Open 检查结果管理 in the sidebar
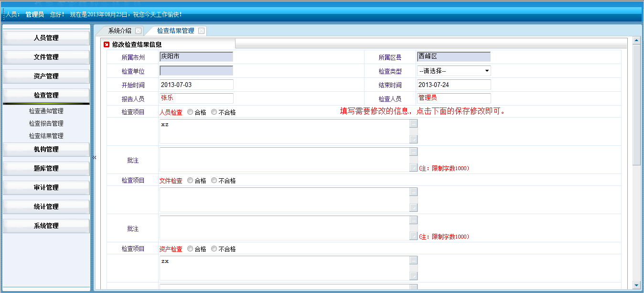 46,136
